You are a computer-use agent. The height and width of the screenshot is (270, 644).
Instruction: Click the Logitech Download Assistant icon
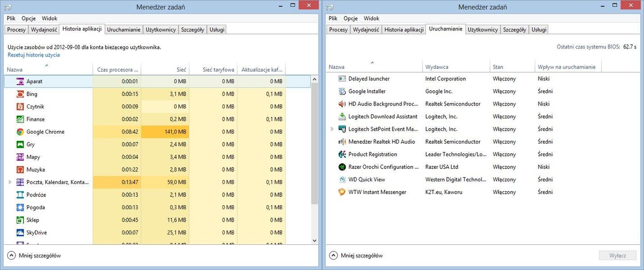[342, 117]
